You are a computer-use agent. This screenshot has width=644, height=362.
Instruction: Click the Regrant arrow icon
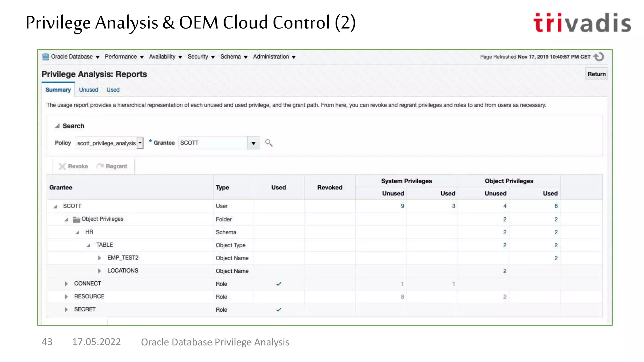pos(100,166)
